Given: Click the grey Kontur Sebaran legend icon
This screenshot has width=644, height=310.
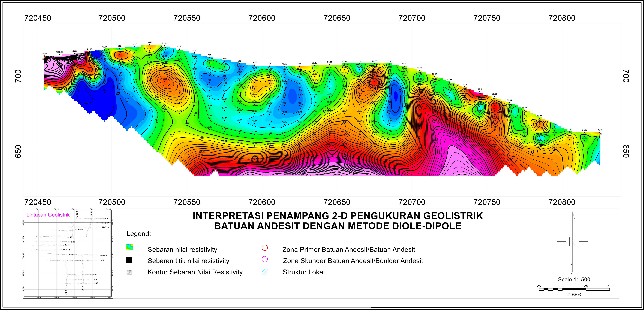Looking at the screenshot, I should [x=129, y=272].
